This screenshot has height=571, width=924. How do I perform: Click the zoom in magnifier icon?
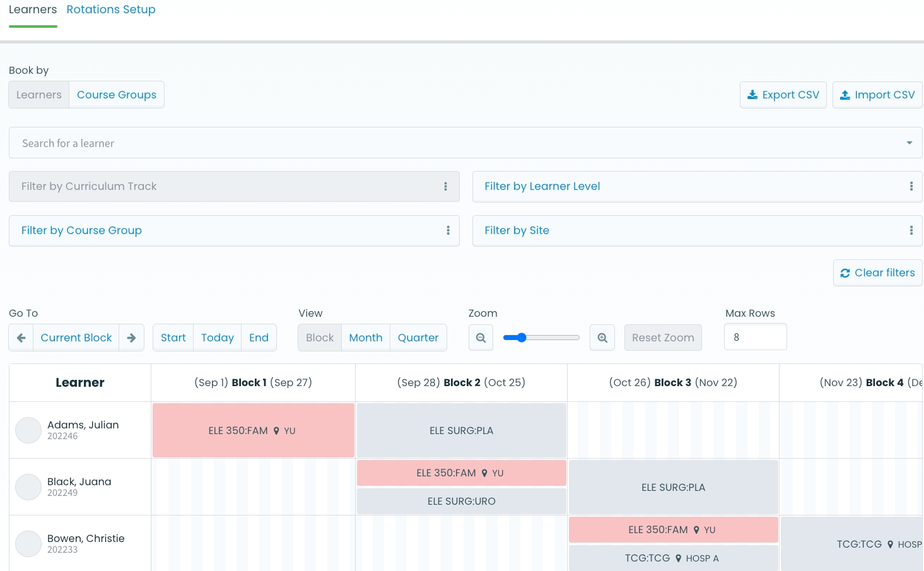coord(602,338)
